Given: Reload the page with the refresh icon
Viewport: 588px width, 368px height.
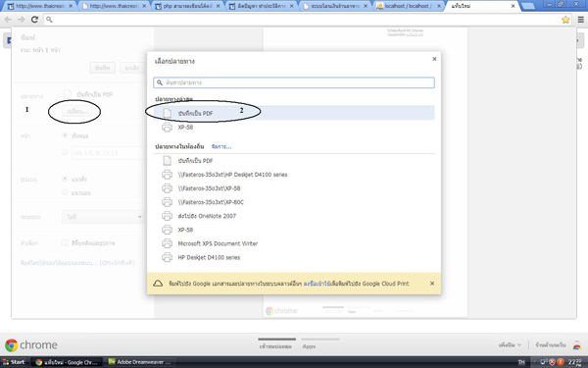Looking at the screenshot, I should [x=34, y=20].
